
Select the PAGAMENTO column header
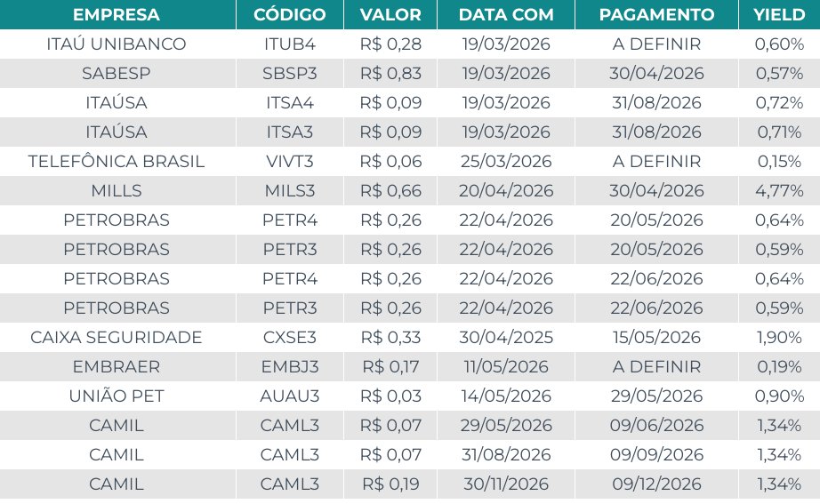coord(656,15)
